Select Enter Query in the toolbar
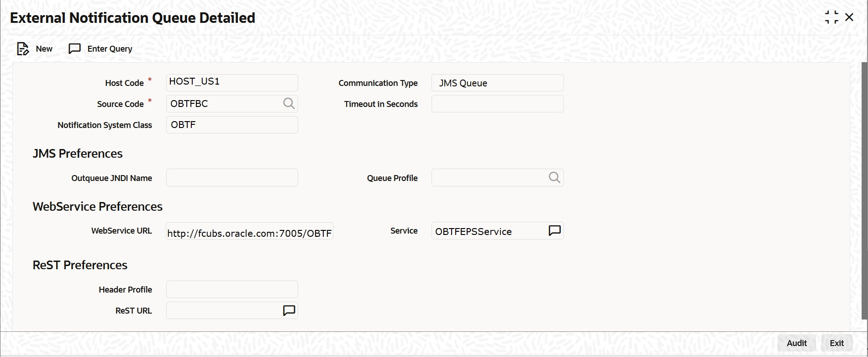The image size is (868, 357). (x=110, y=49)
